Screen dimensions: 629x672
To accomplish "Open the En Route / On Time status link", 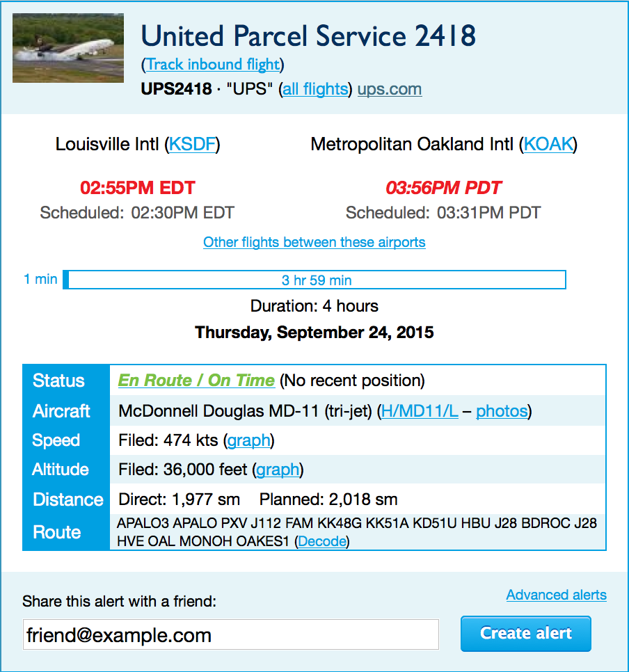I will point(196,380).
